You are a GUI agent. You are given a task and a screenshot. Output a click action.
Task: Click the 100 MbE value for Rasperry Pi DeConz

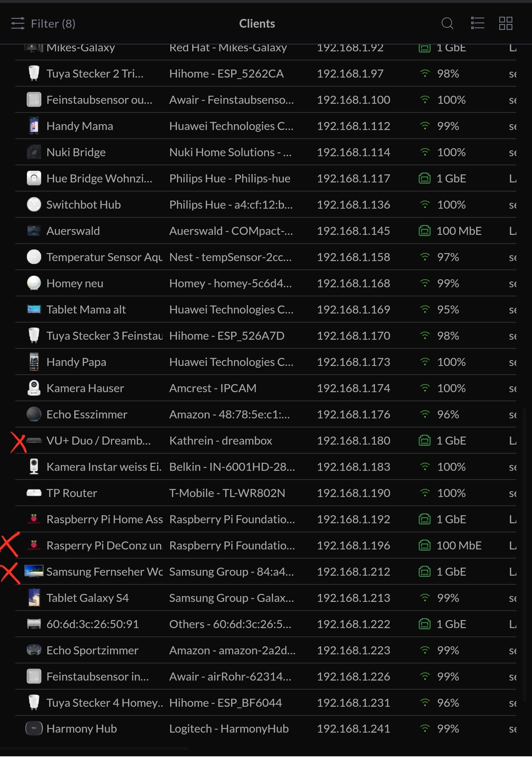[x=459, y=545]
